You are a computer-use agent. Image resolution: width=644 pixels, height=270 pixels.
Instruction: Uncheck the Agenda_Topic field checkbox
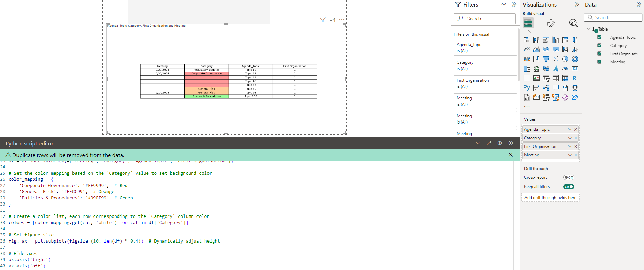tap(599, 37)
